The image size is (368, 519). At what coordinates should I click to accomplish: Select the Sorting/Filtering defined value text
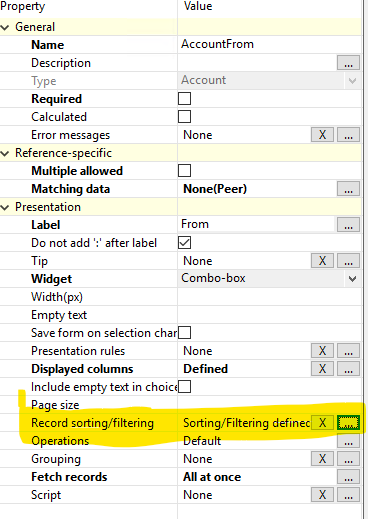point(247,423)
